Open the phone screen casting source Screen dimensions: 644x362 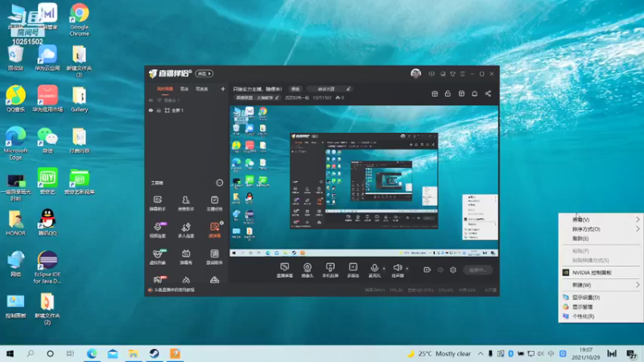pyautogui.click(x=330, y=270)
